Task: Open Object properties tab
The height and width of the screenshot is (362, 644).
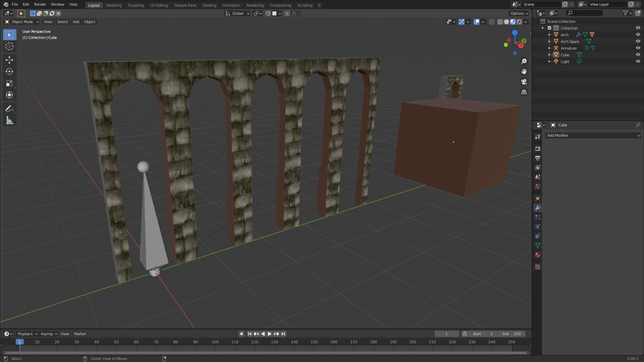Action: 537,198
